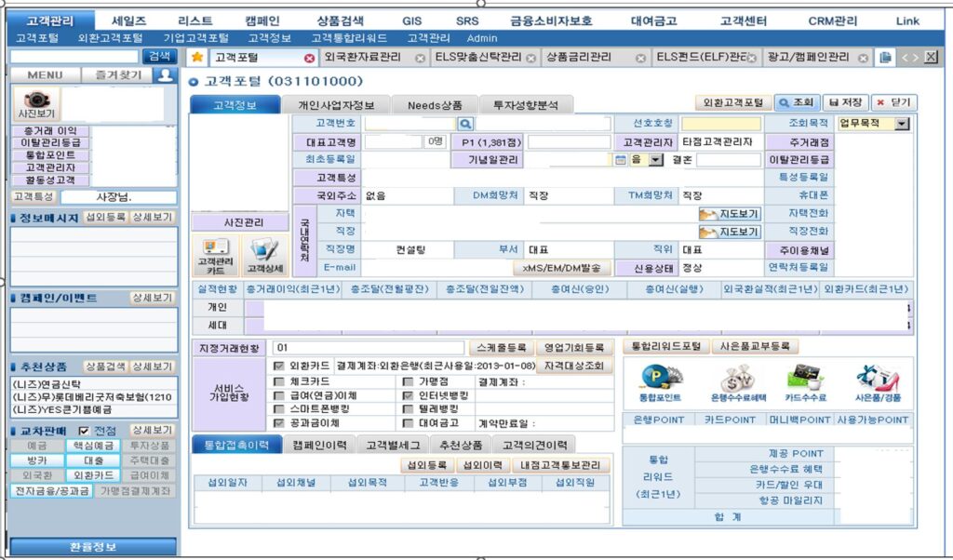Click the 저장 button
953x560 pixels.
tap(845, 103)
